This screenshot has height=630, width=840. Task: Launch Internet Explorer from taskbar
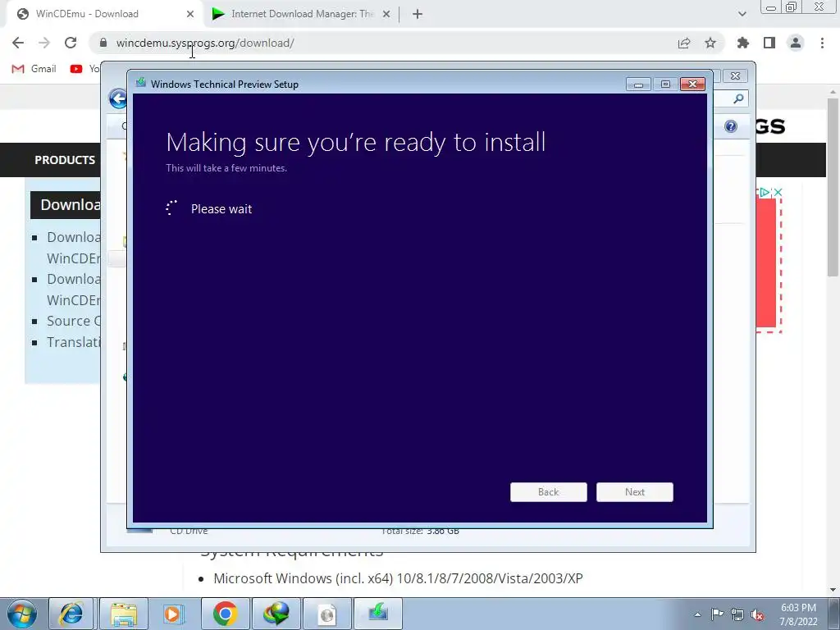pyautogui.click(x=71, y=614)
